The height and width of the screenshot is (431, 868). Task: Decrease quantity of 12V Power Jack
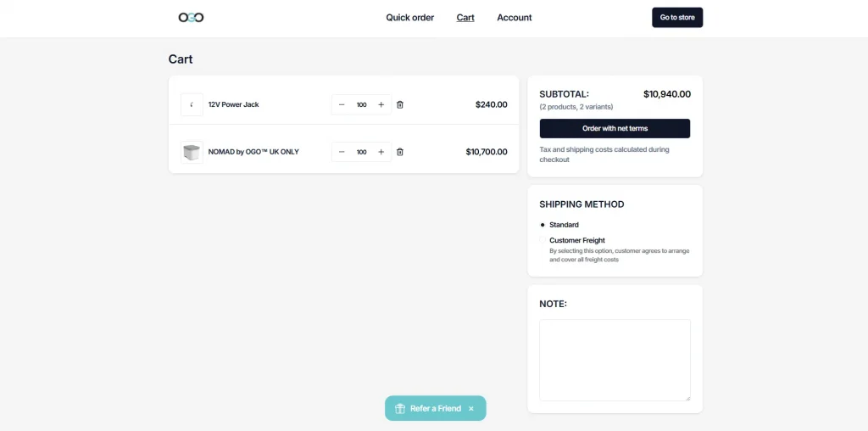(x=342, y=104)
